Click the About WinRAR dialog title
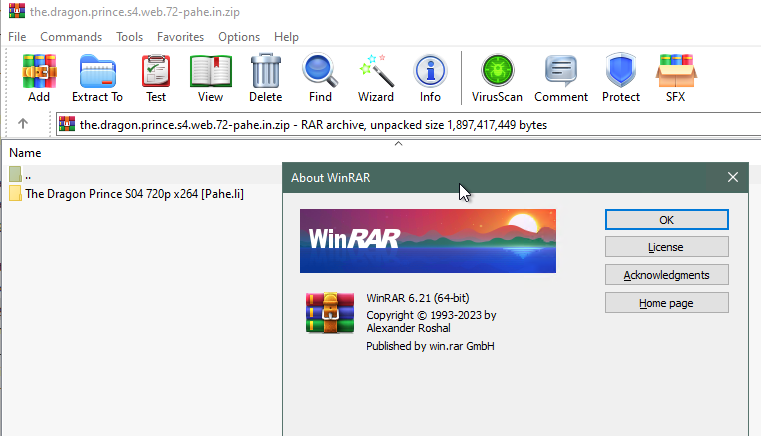 (x=331, y=178)
